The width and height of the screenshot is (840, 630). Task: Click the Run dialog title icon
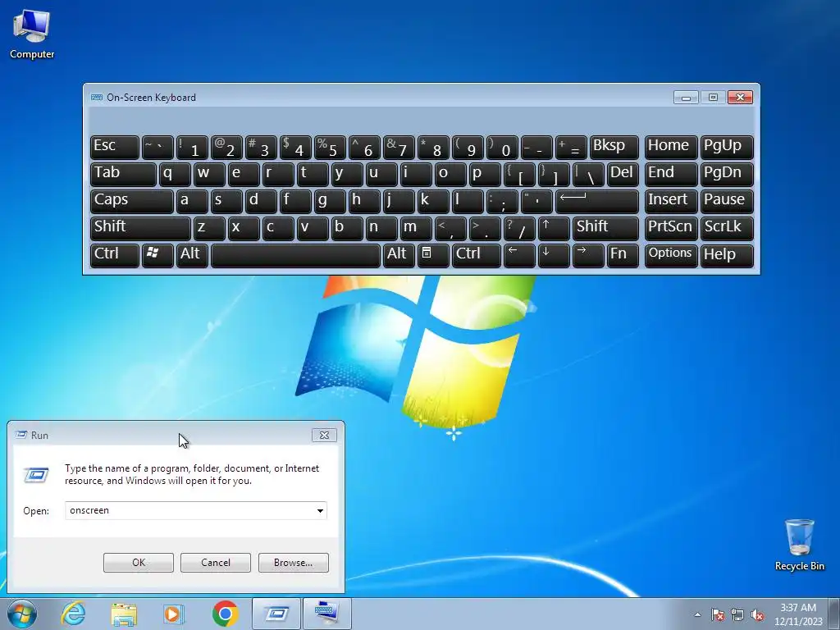click(x=21, y=435)
